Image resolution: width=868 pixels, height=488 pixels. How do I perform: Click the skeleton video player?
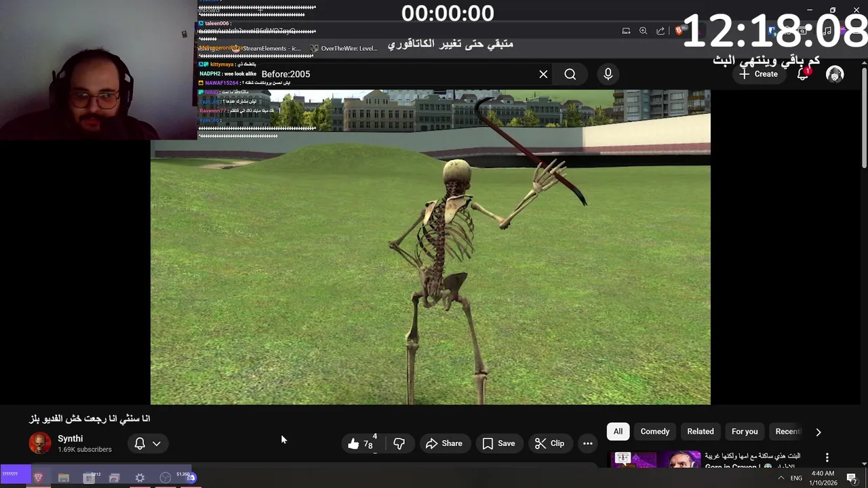[430, 247]
